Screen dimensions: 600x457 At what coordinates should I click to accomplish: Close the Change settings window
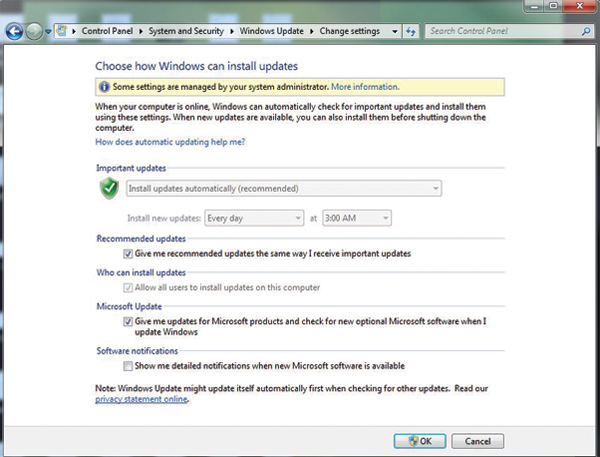pyautogui.click(x=579, y=6)
